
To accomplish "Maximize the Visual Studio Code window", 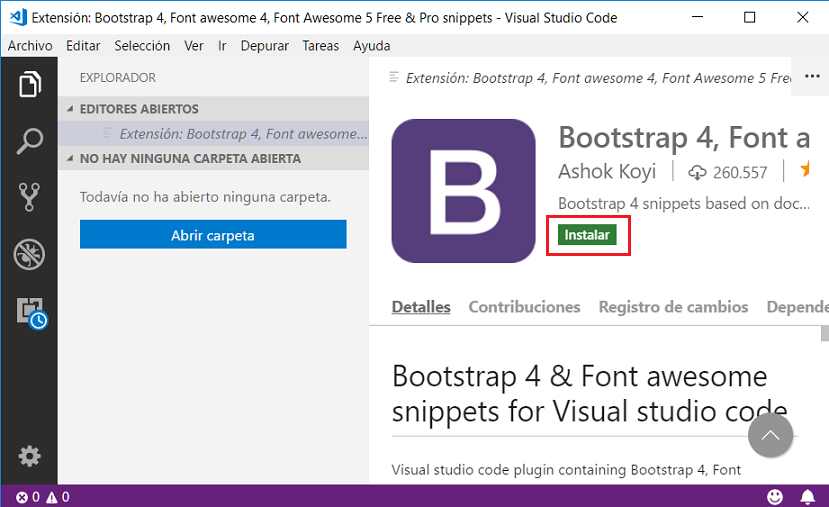I will (x=749, y=17).
